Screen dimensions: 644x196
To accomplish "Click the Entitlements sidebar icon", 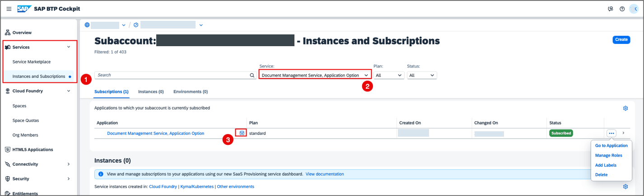I will coord(8,193).
